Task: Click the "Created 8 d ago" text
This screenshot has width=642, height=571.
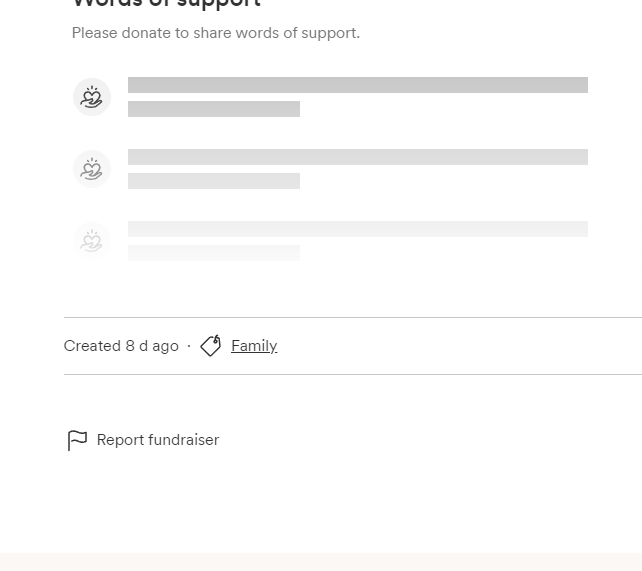Action: 121,346
